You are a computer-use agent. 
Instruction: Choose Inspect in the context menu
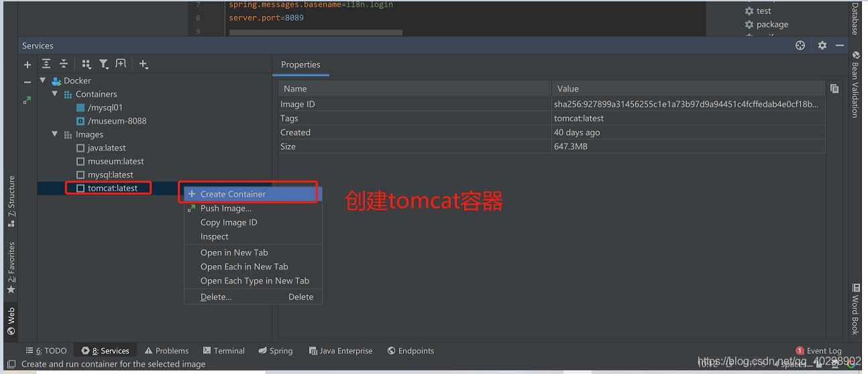click(x=214, y=236)
